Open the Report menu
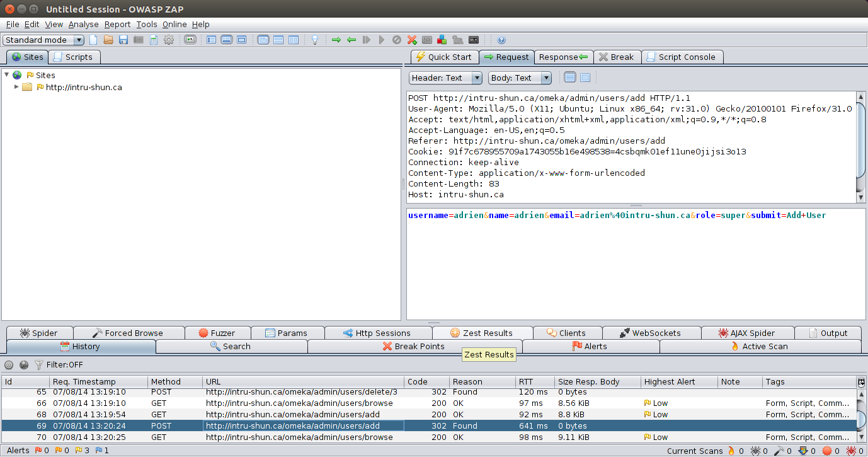 tap(118, 24)
